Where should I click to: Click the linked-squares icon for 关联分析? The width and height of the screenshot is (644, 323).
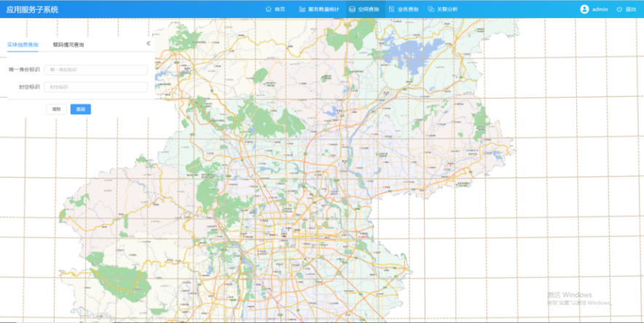click(431, 9)
